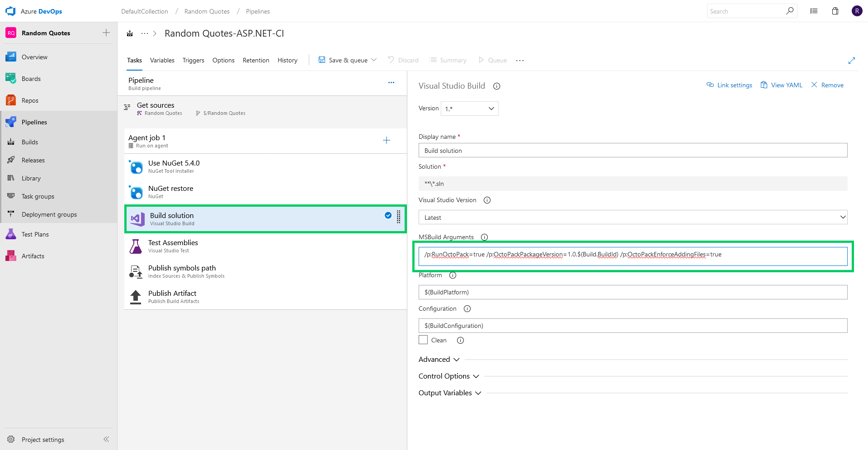This screenshot has width=868, height=450.
Task: Open Random Quotes breadcrumb link
Action: [207, 11]
